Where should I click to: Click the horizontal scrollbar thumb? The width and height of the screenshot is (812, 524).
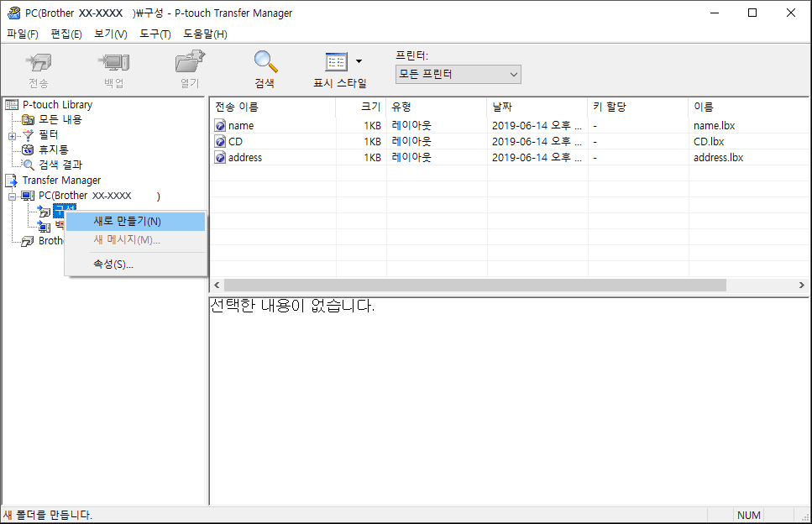(x=475, y=286)
